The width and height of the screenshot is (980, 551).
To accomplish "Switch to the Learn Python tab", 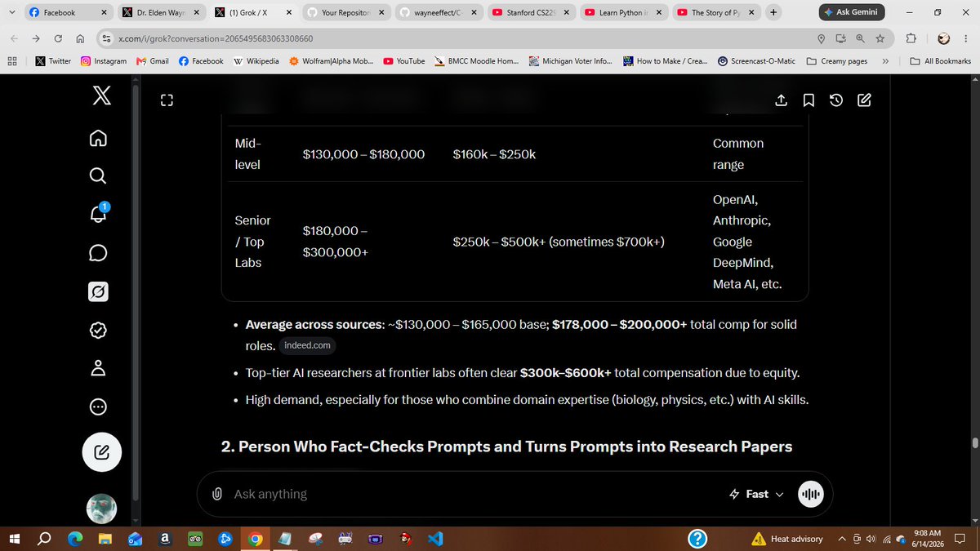I will [623, 12].
